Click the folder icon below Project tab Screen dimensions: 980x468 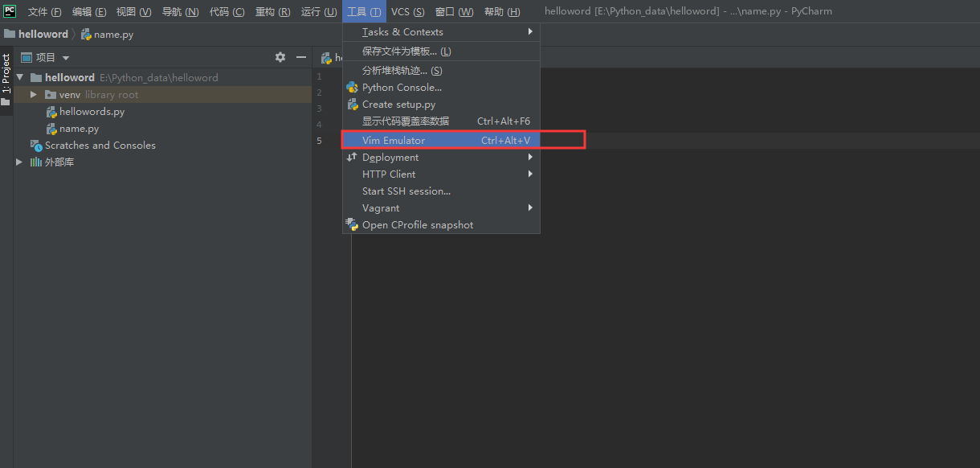pyautogui.click(x=6, y=102)
